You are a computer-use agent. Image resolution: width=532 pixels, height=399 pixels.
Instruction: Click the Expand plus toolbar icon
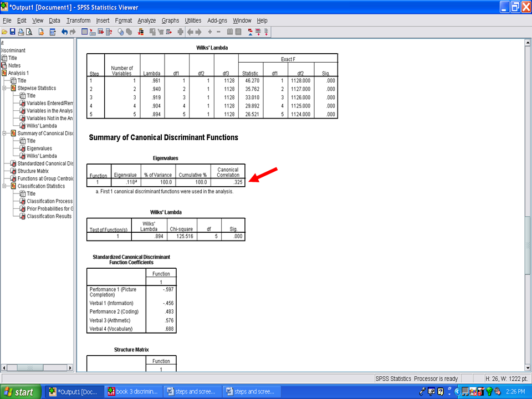(209, 32)
